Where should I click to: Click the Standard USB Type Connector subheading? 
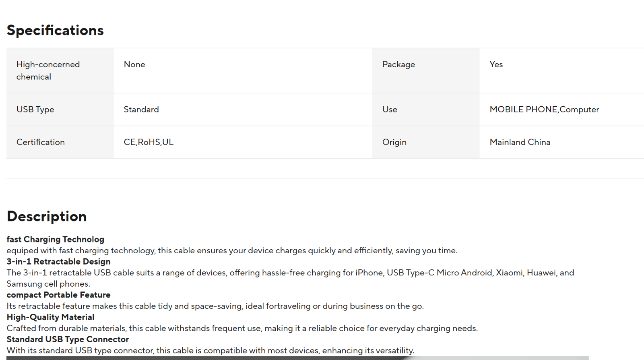[x=68, y=339]
